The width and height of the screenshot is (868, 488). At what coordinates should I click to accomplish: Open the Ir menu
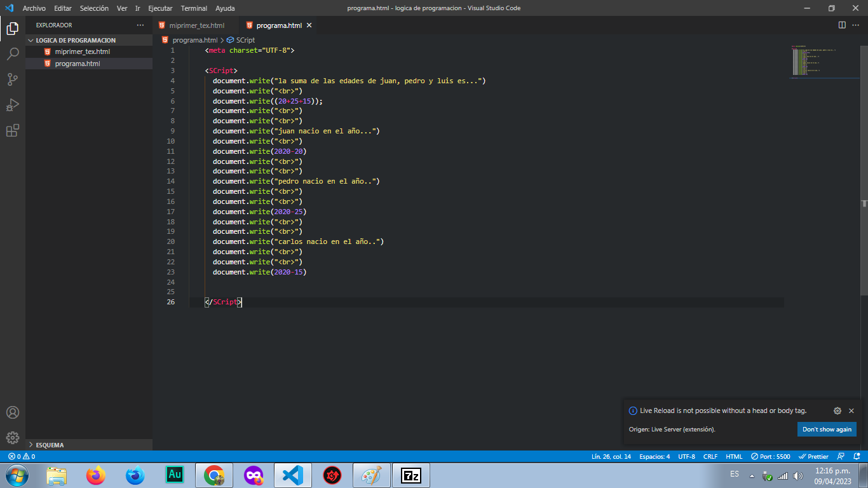[x=137, y=8]
